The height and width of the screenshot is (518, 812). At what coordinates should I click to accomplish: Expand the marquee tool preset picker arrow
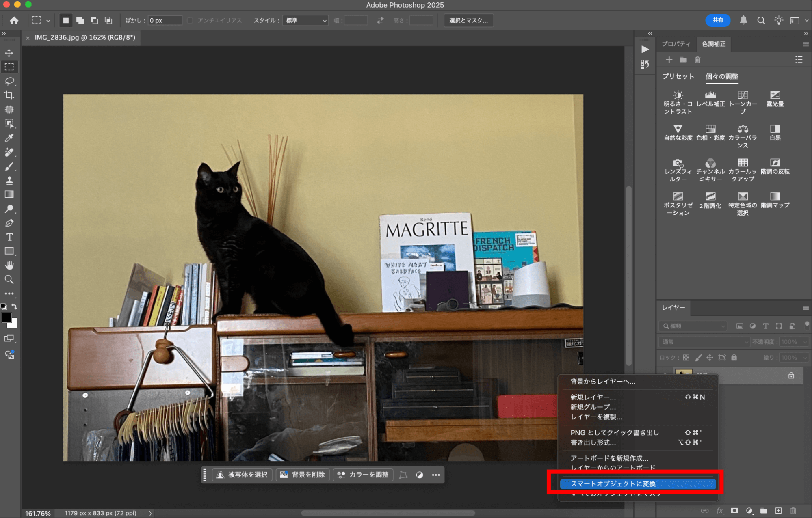[48, 21]
